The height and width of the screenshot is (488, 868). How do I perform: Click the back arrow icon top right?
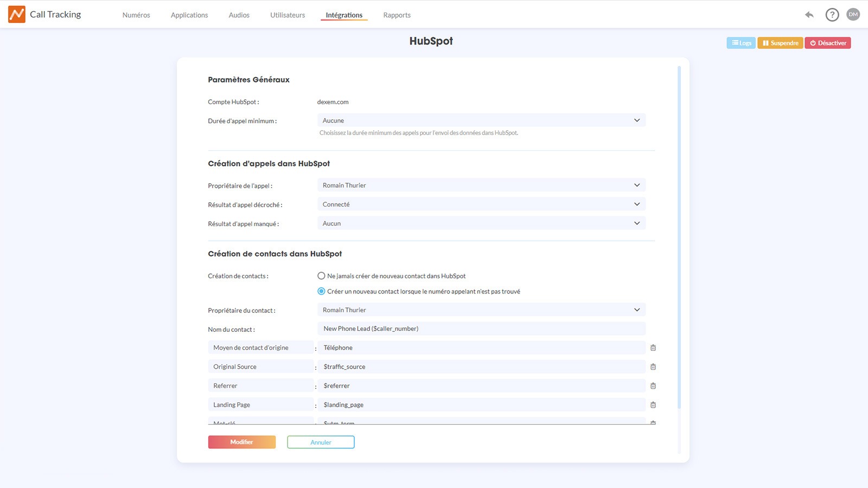tap(809, 15)
